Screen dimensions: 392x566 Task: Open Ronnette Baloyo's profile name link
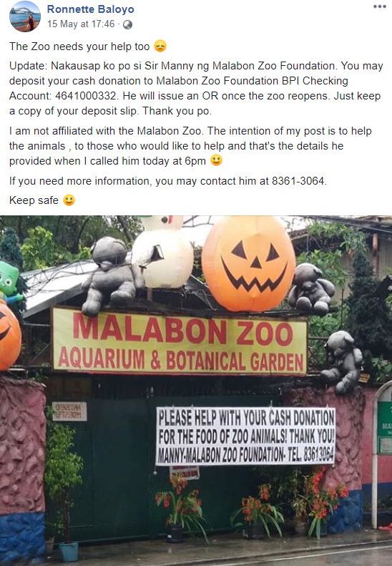[x=91, y=9]
